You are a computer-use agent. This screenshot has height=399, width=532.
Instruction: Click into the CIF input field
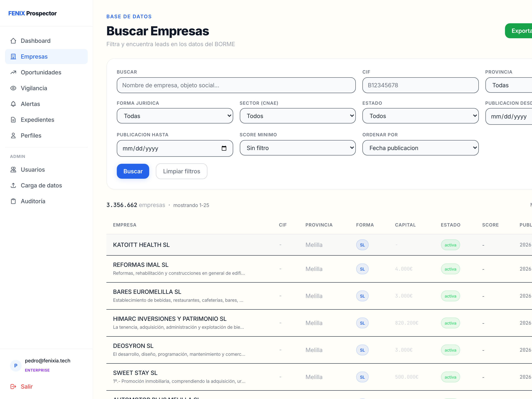[x=420, y=85]
